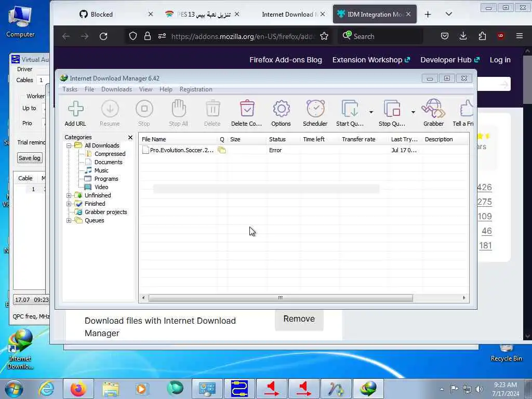532x399 pixels.
Task: Bookmark this page with the star icon
Action: coord(324,36)
